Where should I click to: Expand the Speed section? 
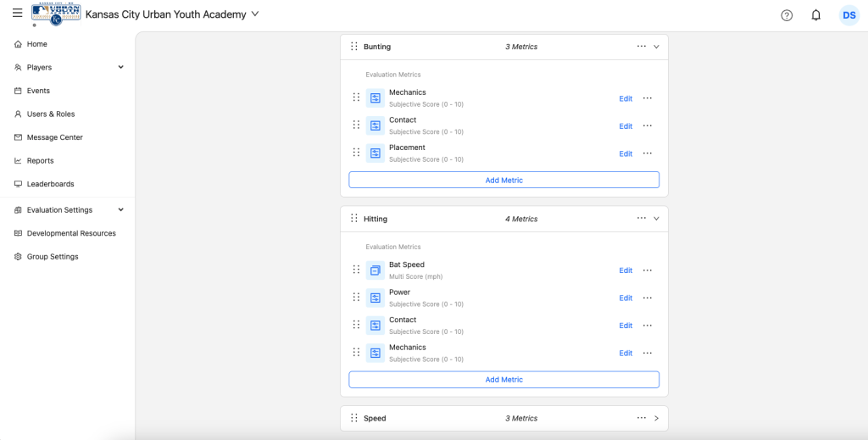coord(656,418)
